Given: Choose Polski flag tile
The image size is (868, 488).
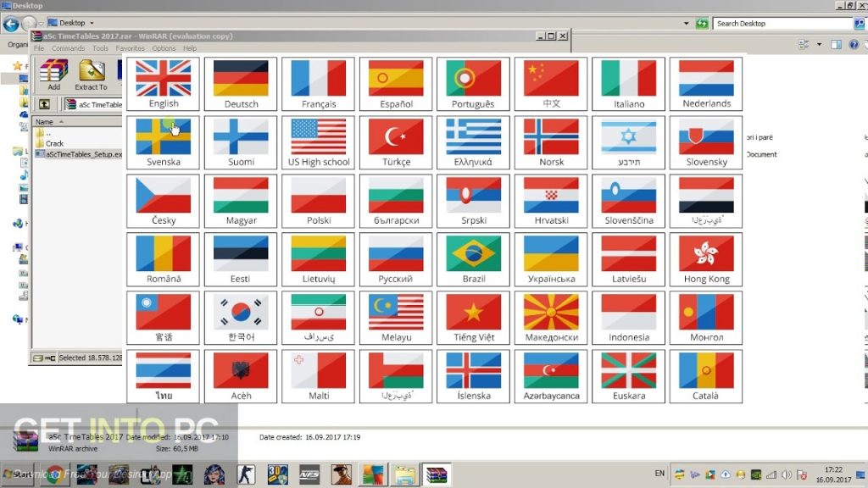Looking at the screenshot, I should pyautogui.click(x=319, y=201).
